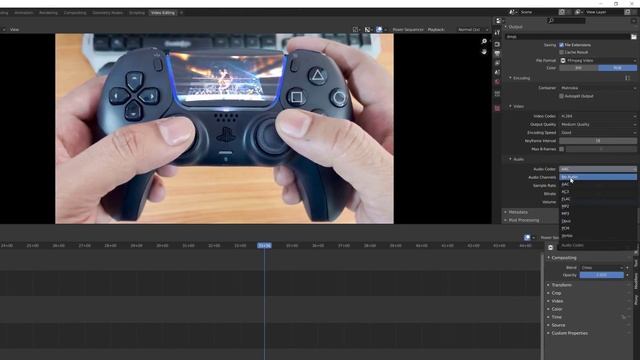Open the Power Sequencer menu in preview
This screenshot has height=360, width=640.
click(x=408, y=29)
